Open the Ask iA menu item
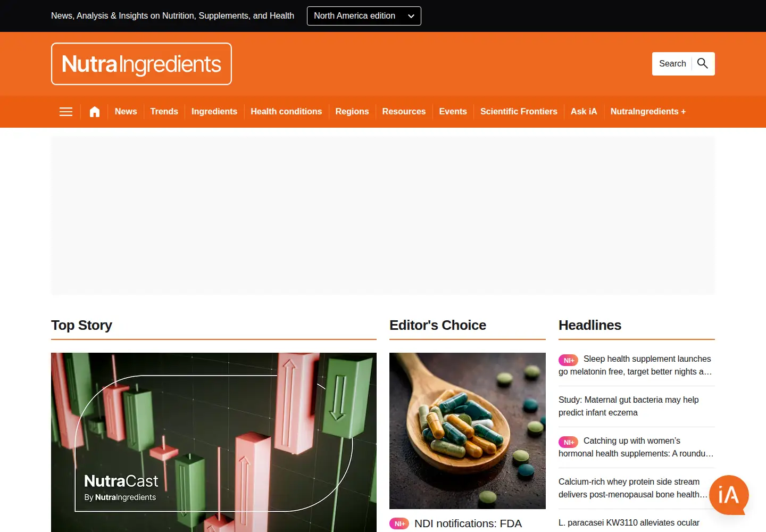Screen dimensions: 766x532 [584, 112]
